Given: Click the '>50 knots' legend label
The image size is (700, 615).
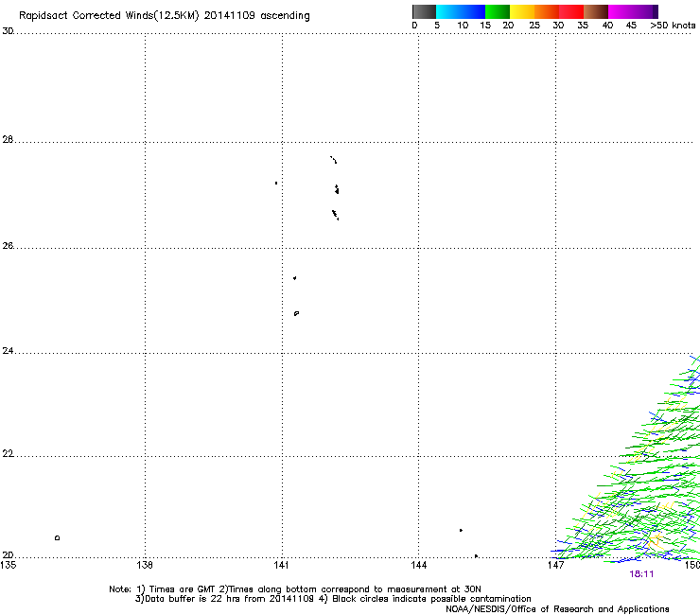Looking at the screenshot, I should pyautogui.click(x=673, y=26).
